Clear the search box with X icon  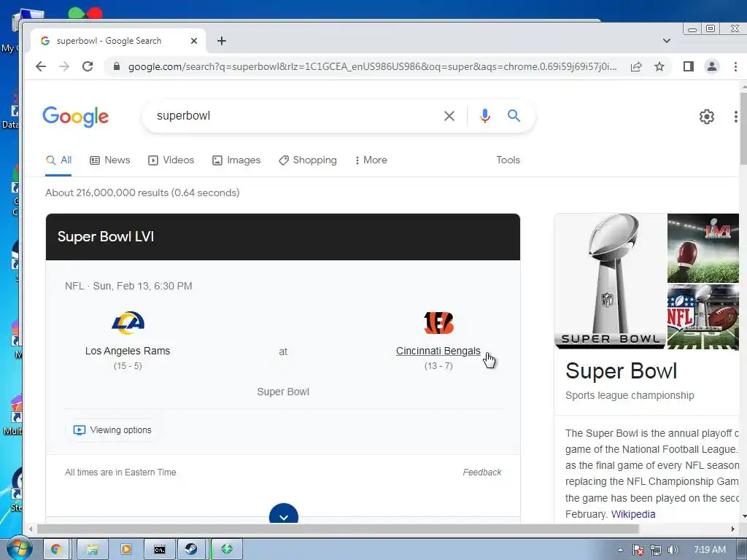(x=449, y=116)
